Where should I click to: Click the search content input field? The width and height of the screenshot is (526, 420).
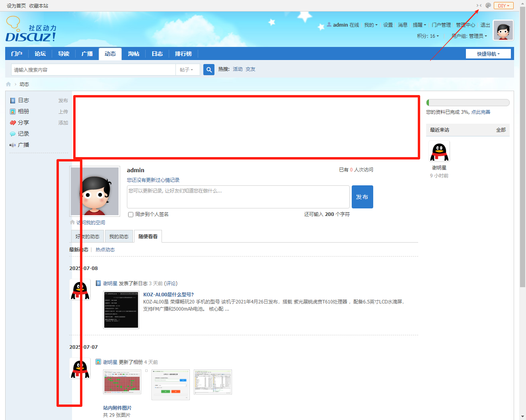tap(94, 70)
